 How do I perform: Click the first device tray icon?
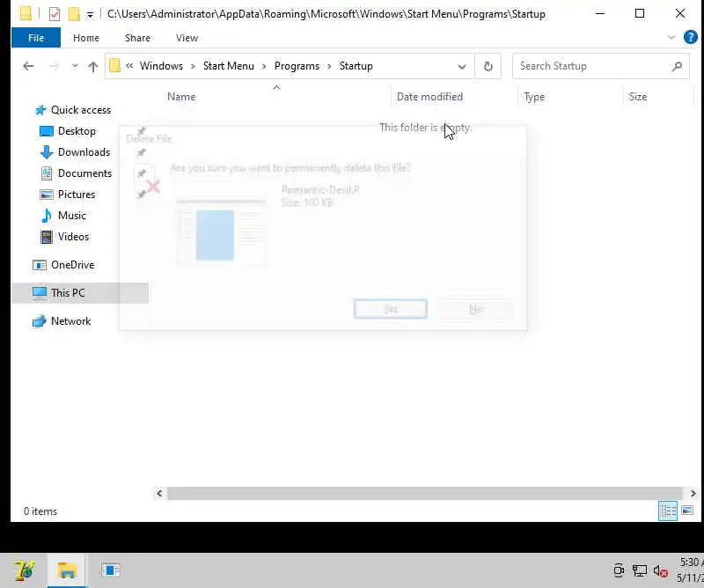click(x=619, y=571)
